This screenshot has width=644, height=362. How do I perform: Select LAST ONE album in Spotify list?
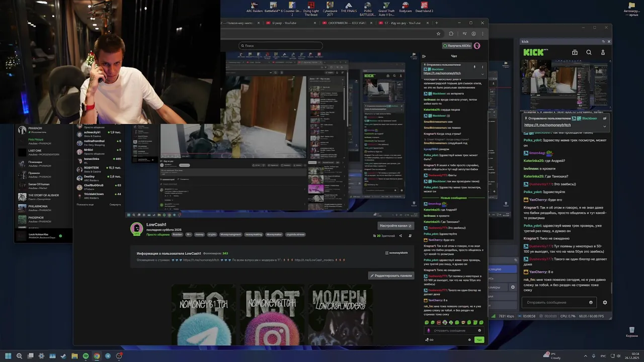click(x=44, y=152)
